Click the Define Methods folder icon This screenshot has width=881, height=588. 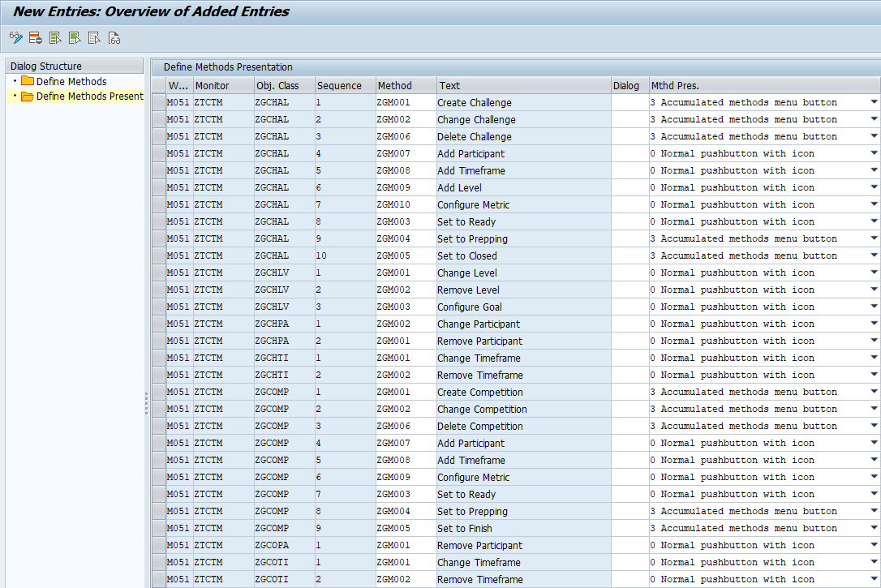coord(28,81)
